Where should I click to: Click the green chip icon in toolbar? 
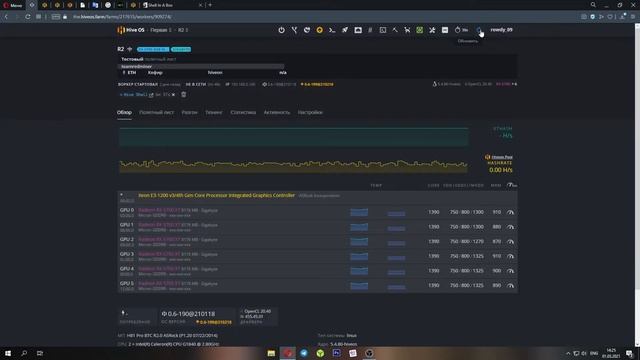(420, 30)
